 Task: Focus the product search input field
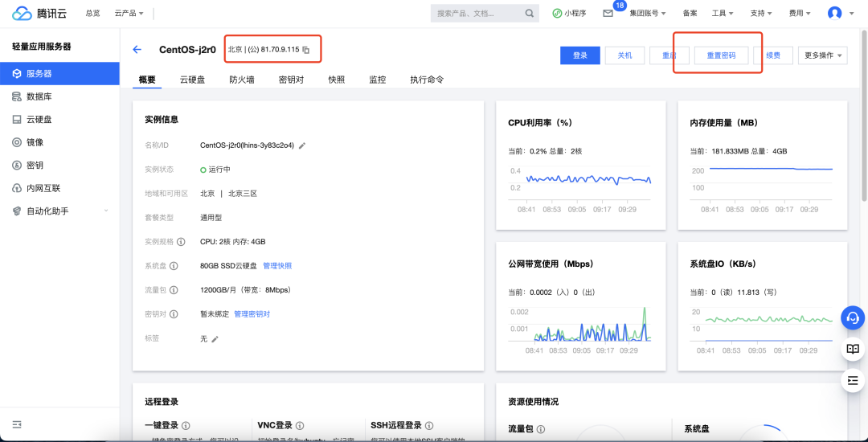[477, 14]
